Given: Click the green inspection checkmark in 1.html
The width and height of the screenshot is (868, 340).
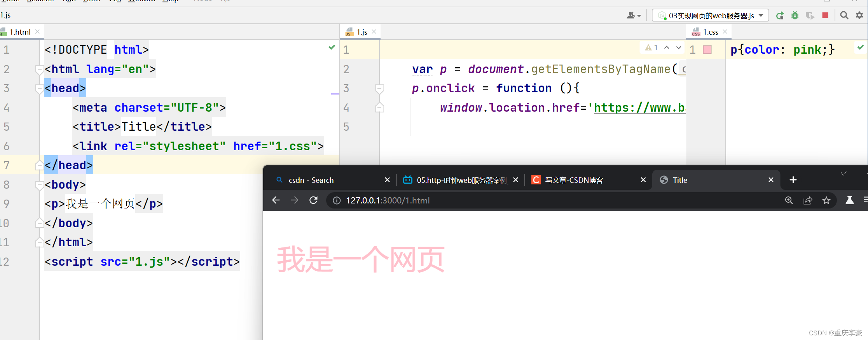Looking at the screenshot, I should click(x=332, y=47).
